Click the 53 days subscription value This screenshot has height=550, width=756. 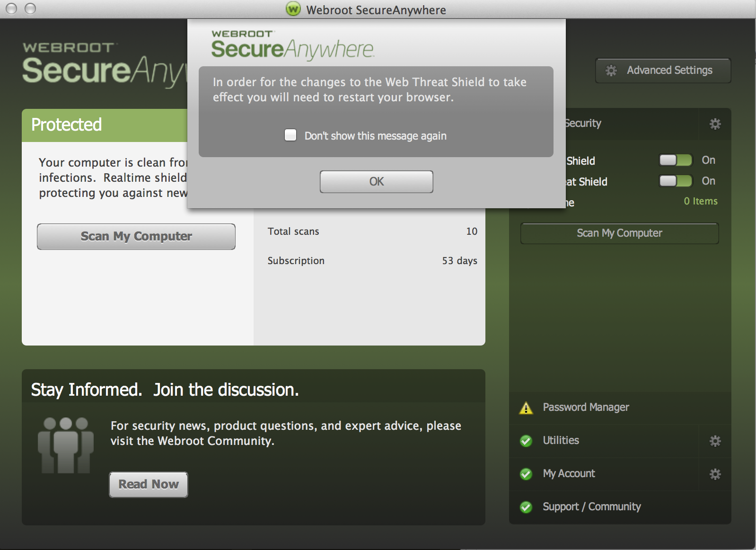coord(459,261)
